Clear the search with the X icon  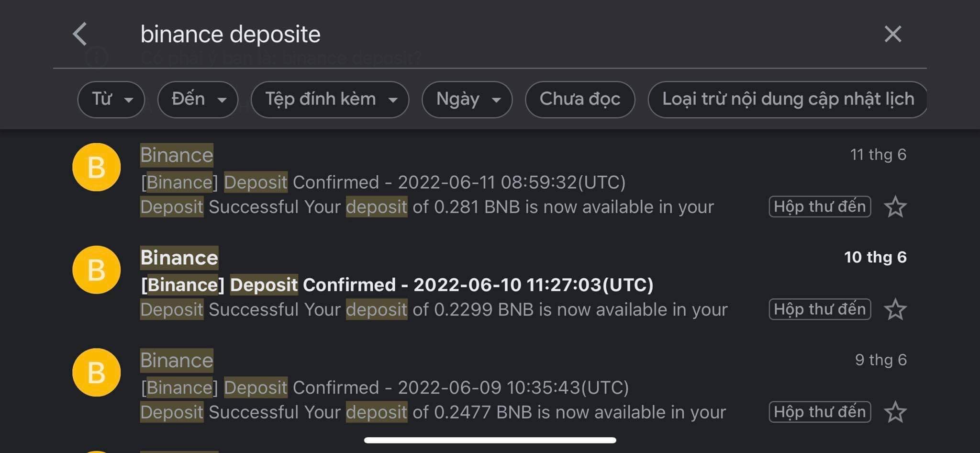pyautogui.click(x=892, y=34)
